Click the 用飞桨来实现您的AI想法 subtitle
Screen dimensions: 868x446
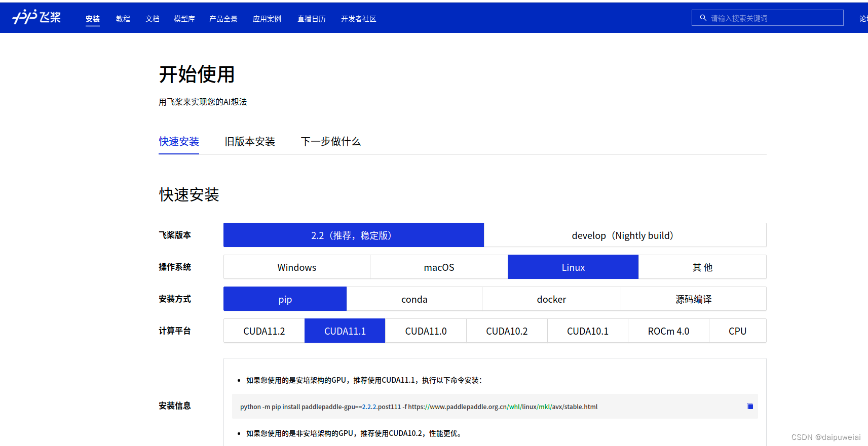pyautogui.click(x=203, y=102)
